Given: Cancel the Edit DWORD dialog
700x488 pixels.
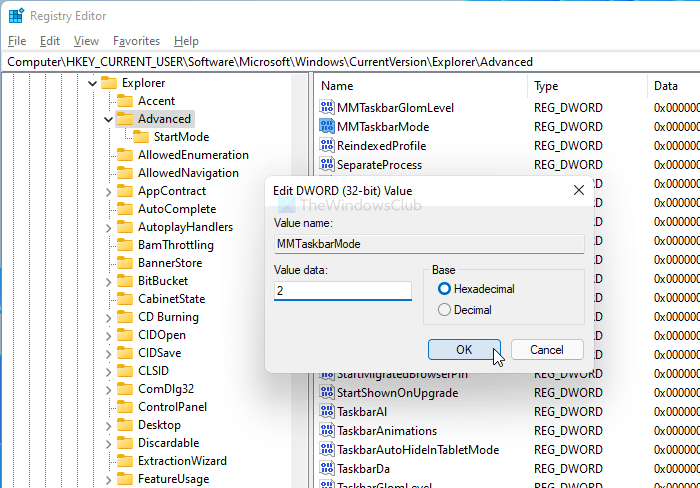Looking at the screenshot, I should (x=547, y=350).
